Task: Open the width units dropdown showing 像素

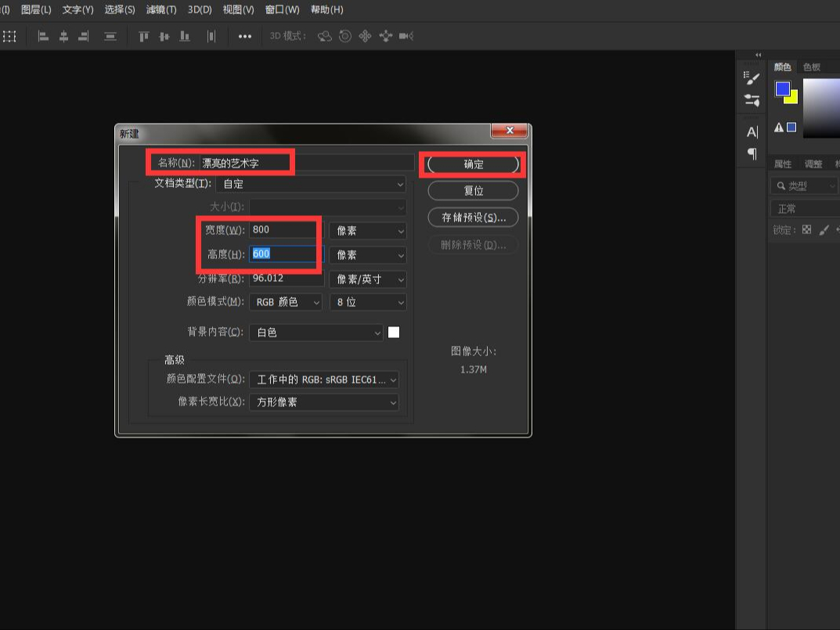Action: 367,230
